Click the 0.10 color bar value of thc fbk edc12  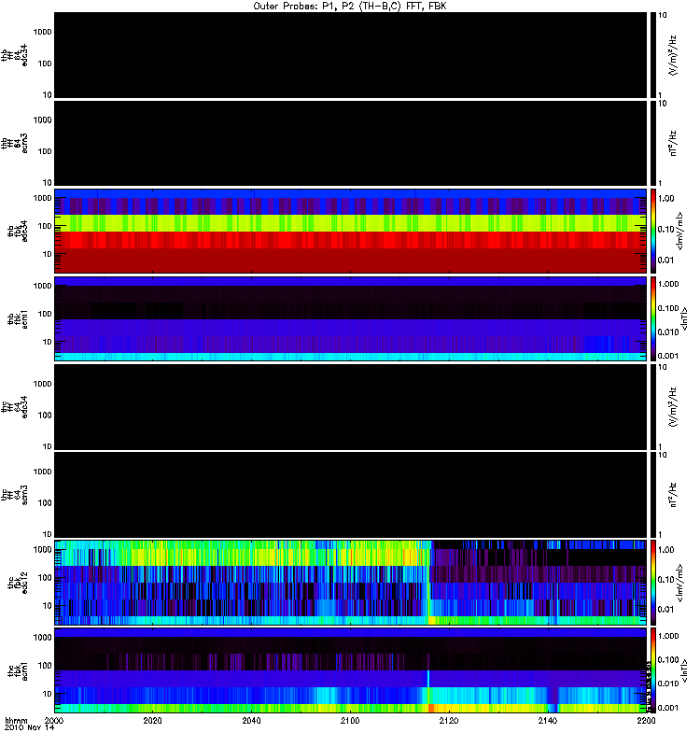click(x=666, y=579)
